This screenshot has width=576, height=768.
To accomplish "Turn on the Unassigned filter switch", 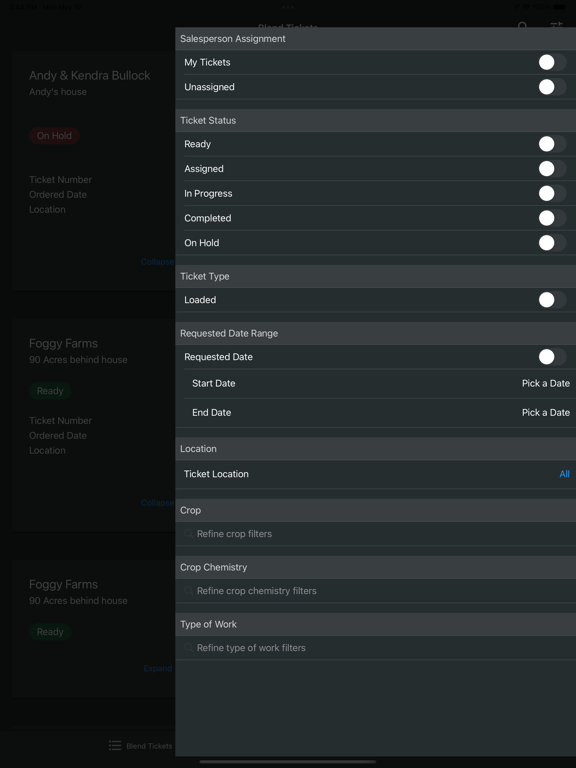I will 552,87.
